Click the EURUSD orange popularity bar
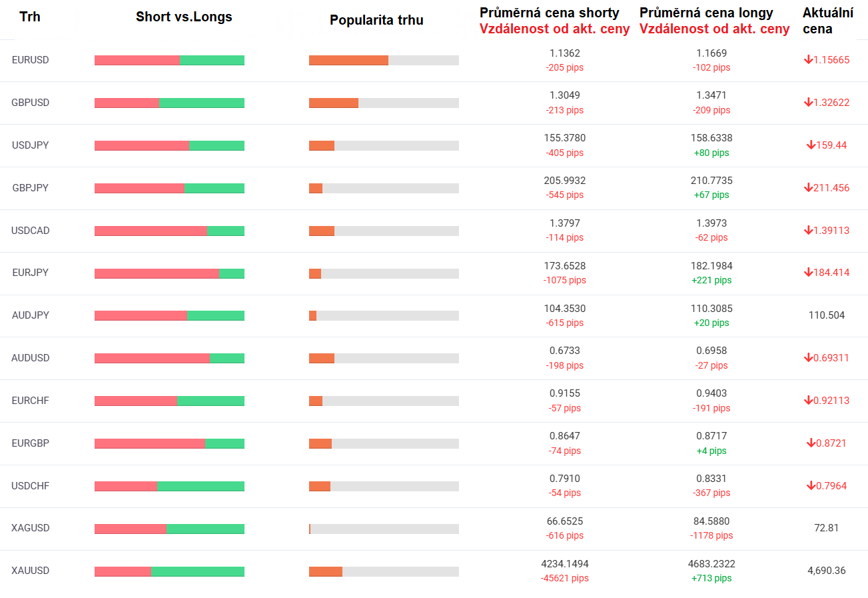Image resolution: width=868 pixels, height=598 pixels. click(x=348, y=61)
